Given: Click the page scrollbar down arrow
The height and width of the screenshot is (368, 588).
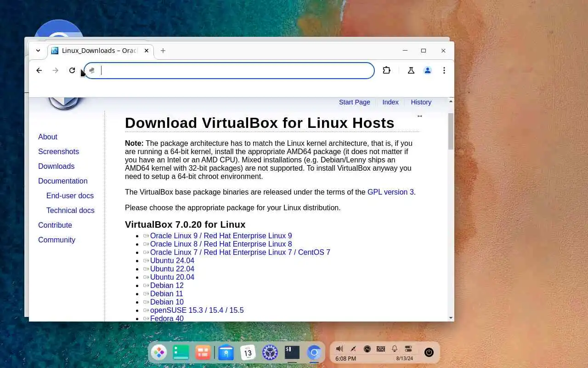Looking at the screenshot, I should point(451,317).
